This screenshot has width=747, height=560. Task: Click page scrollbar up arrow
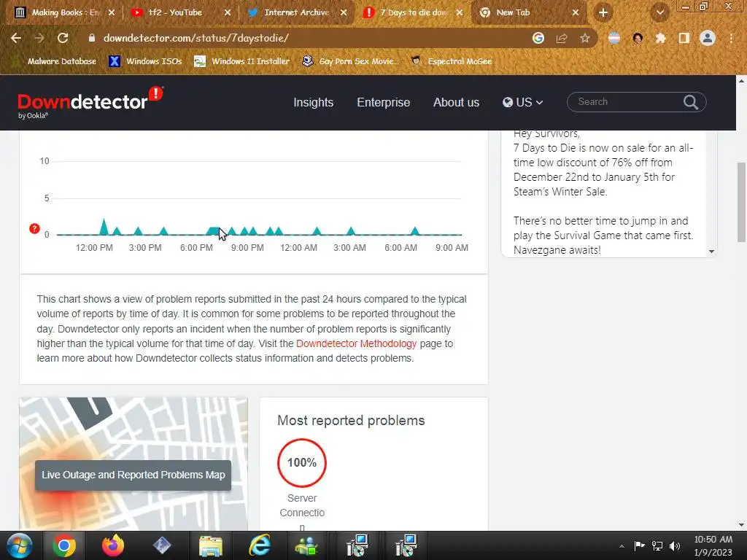click(x=741, y=81)
